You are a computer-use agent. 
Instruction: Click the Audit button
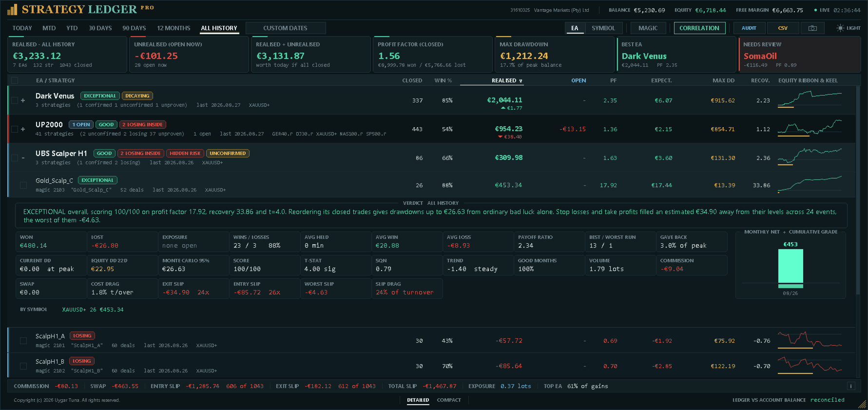(x=749, y=28)
